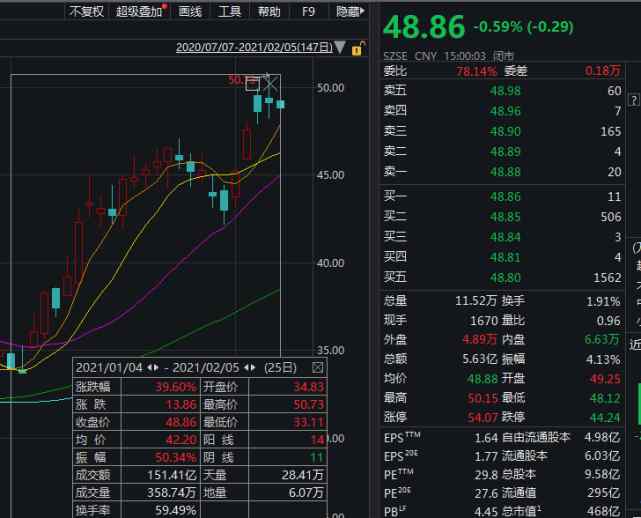This screenshot has height=518, width=641.
Task: Click the 天量 value 28.41万
Action: point(303,475)
